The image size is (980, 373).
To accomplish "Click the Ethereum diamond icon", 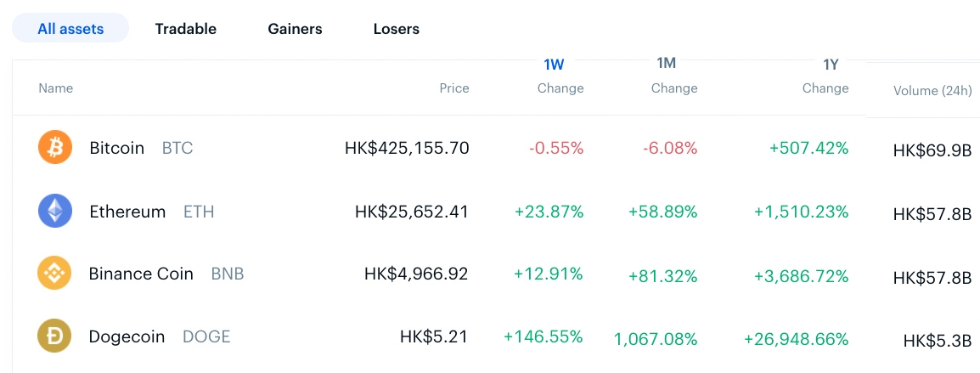I will (x=55, y=212).
